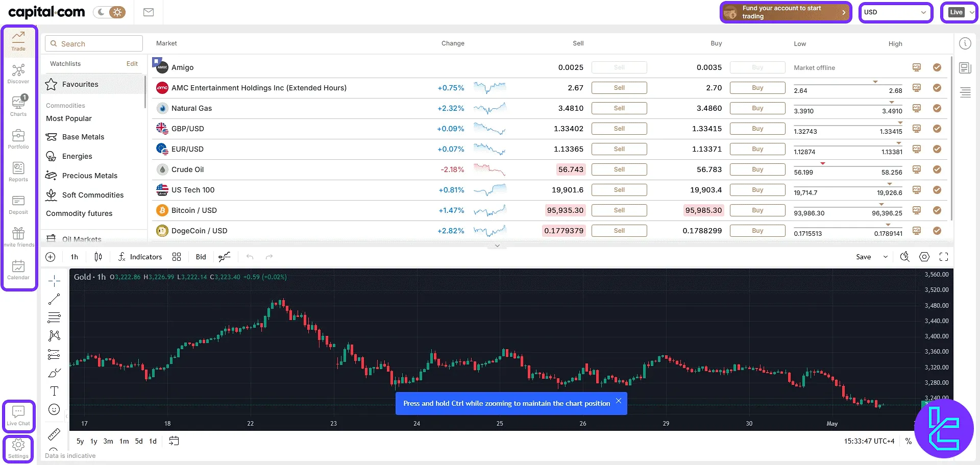
Task: Select the trend line drawing tool
Action: (54, 299)
